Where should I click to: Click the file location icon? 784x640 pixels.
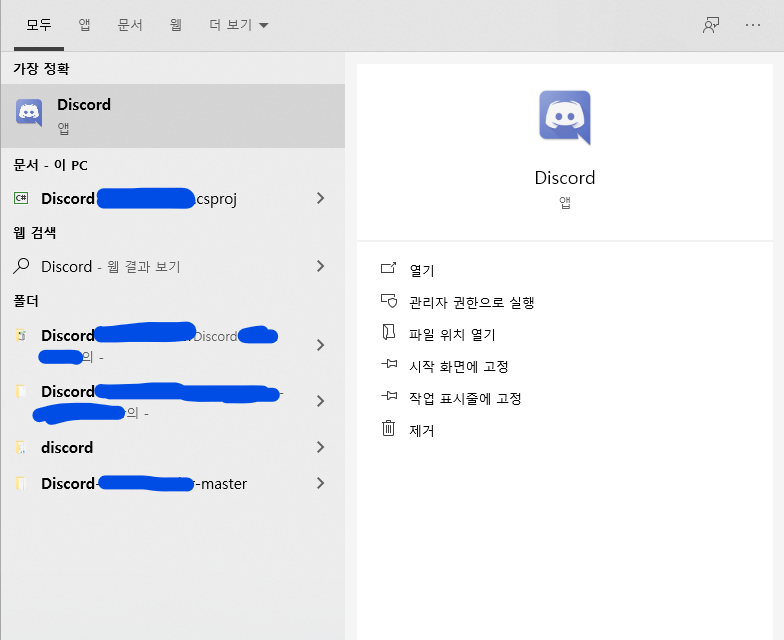point(388,332)
